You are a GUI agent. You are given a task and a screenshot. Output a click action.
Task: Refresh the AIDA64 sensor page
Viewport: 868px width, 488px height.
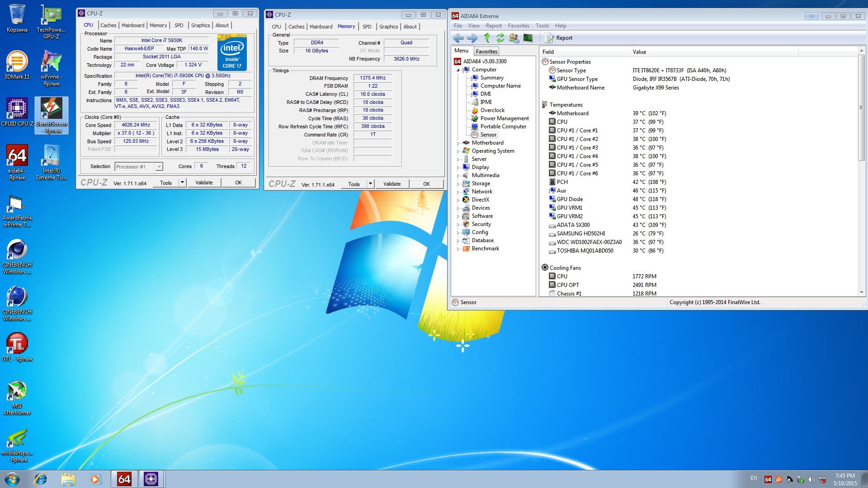[x=500, y=38]
